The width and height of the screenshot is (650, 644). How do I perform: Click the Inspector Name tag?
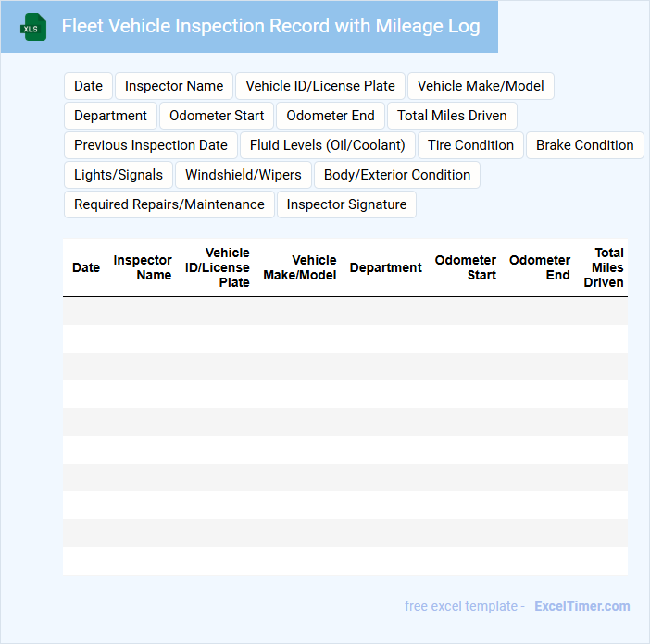click(x=174, y=86)
